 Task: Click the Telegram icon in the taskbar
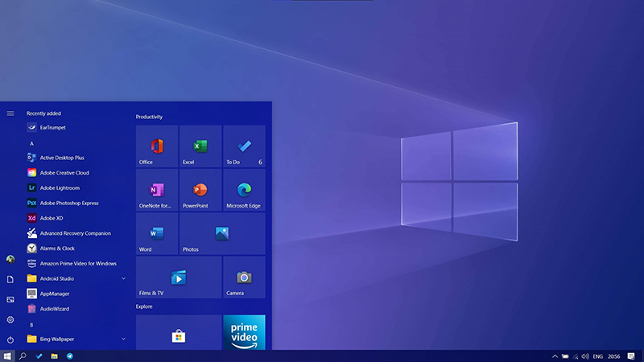coord(70,356)
